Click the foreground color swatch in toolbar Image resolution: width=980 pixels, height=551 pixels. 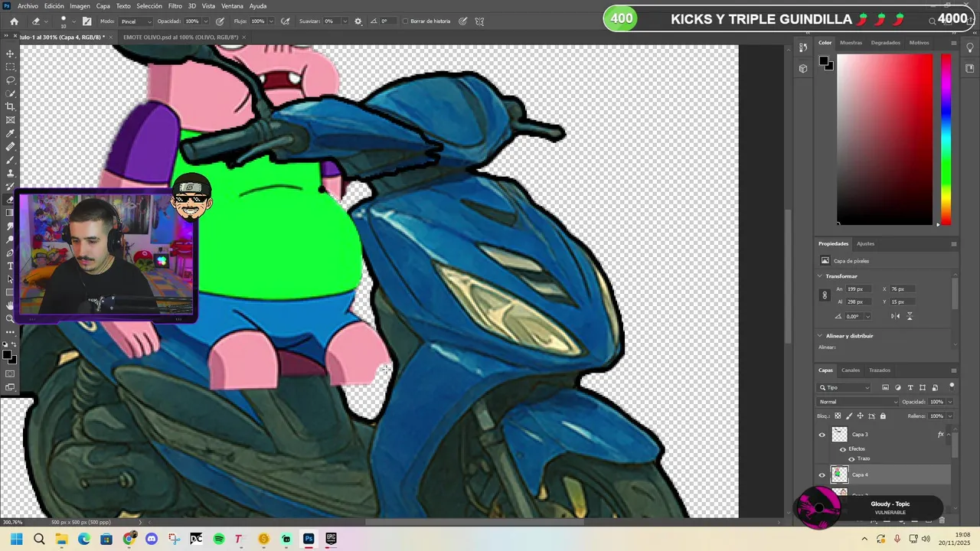(7, 355)
